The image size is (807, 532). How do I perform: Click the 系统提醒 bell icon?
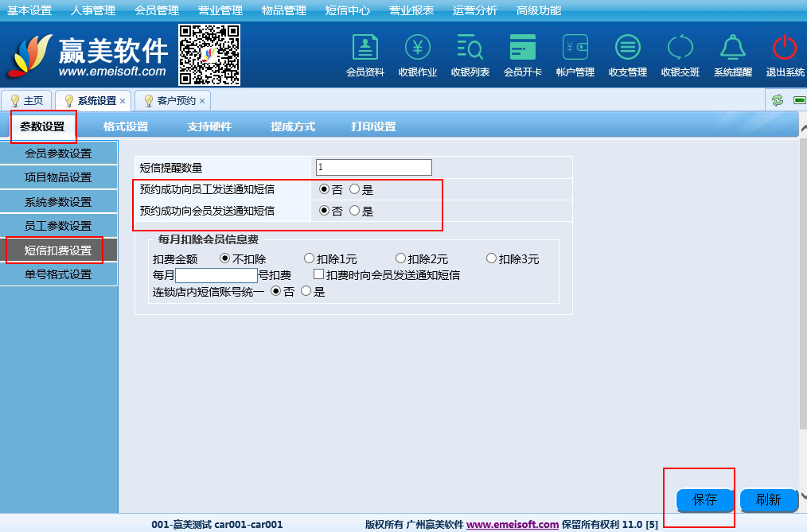point(732,49)
